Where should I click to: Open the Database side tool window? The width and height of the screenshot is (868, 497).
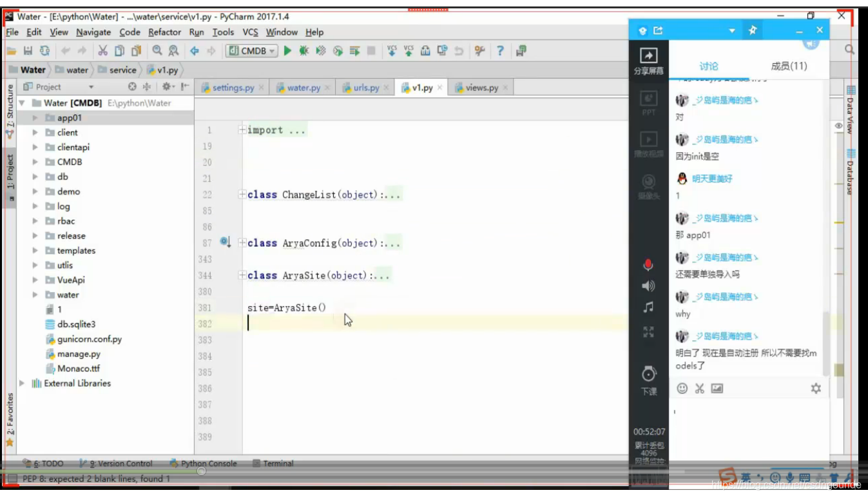(x=851, y=172)
